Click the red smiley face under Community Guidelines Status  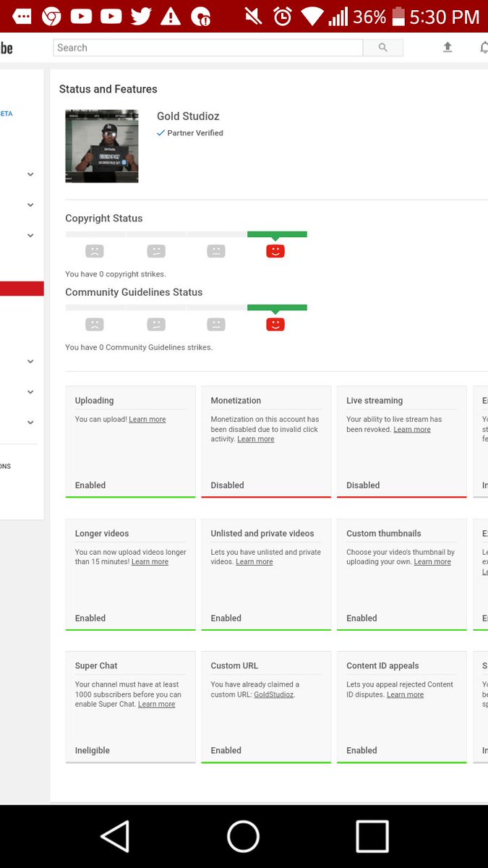275,324
